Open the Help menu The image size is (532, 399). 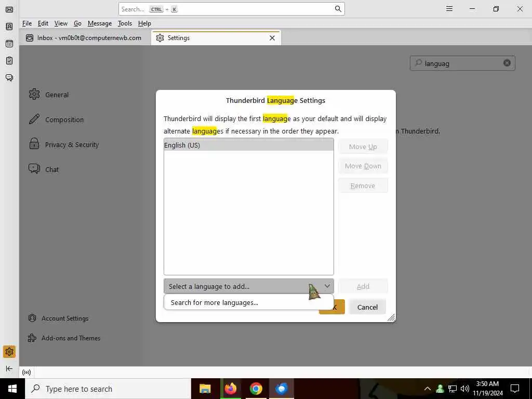click(144, 23)
